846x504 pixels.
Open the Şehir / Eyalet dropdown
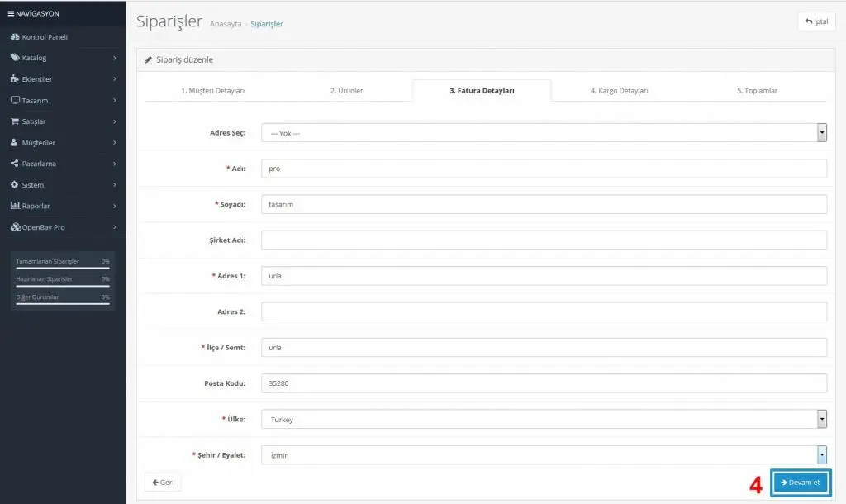coord(544,455)
